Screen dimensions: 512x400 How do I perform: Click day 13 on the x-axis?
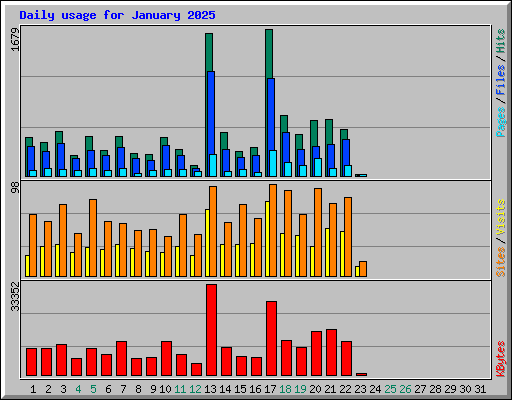click(x=210, y=389)
